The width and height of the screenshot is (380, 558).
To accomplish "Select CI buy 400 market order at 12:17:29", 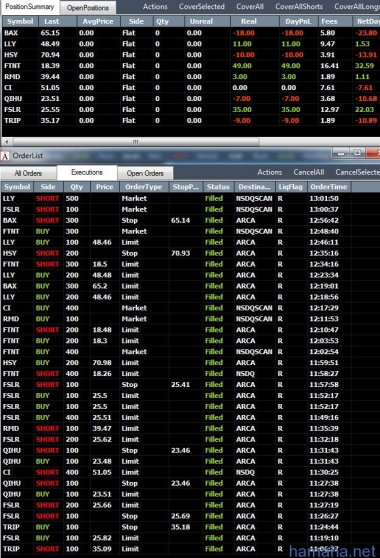I will [x=190, y=308].
